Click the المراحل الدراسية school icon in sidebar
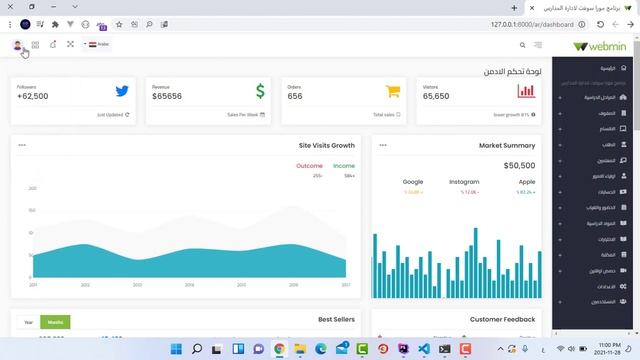640x360 pixels. 623,98
